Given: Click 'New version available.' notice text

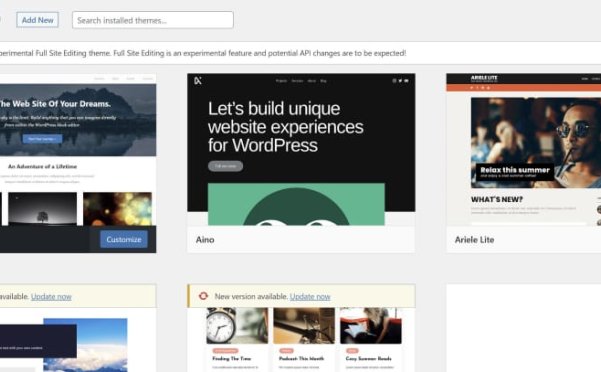Looking at the screenshot, I should coord(251,297).
